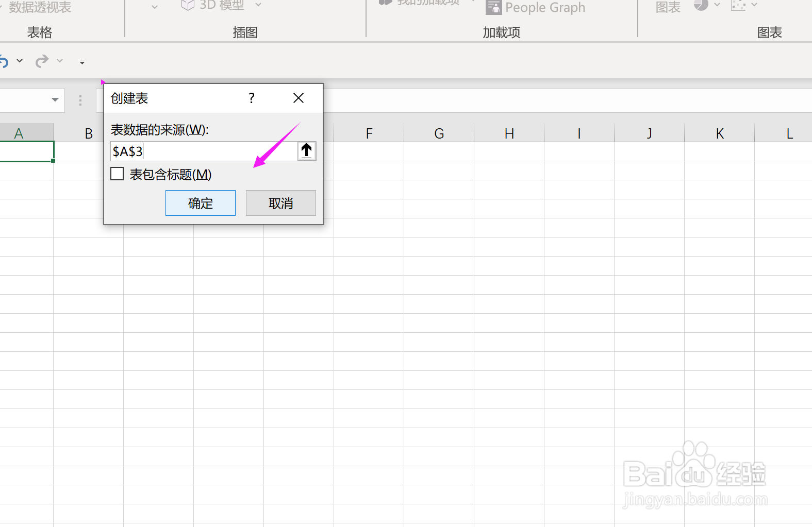The height and width of the screenshot is (527, 812).
Task: Expand the 3D 模型 dropdown arrow
Action: click(x=258, y=5)
